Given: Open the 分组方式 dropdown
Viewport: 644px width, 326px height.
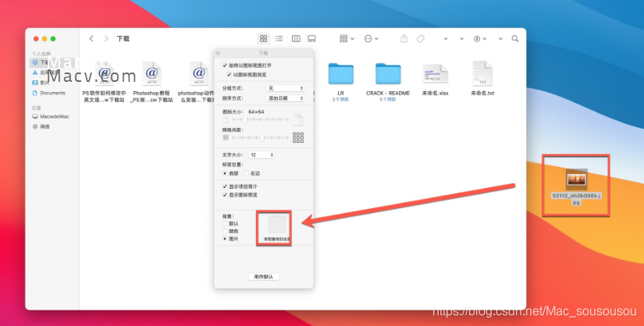Looking at the screenshot, I should coord(286,88).
